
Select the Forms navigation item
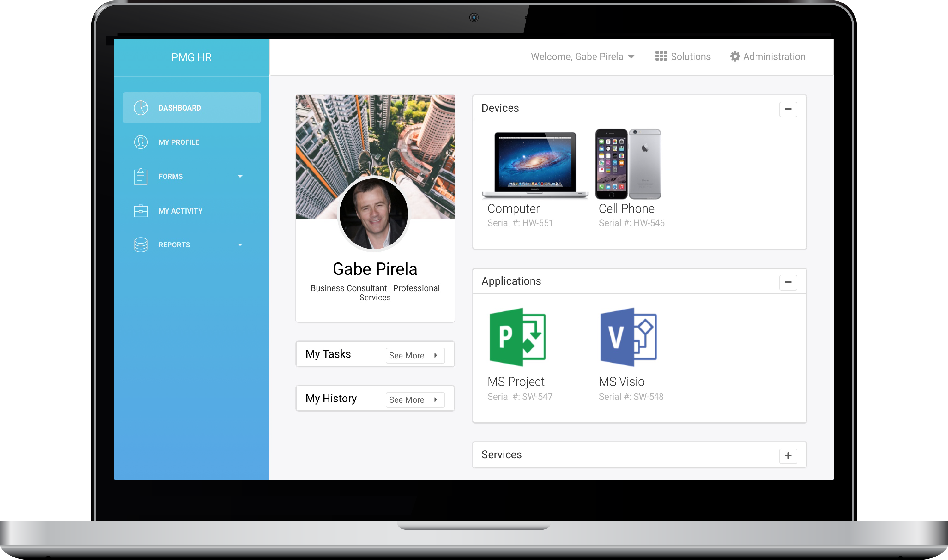coord(192,176)
